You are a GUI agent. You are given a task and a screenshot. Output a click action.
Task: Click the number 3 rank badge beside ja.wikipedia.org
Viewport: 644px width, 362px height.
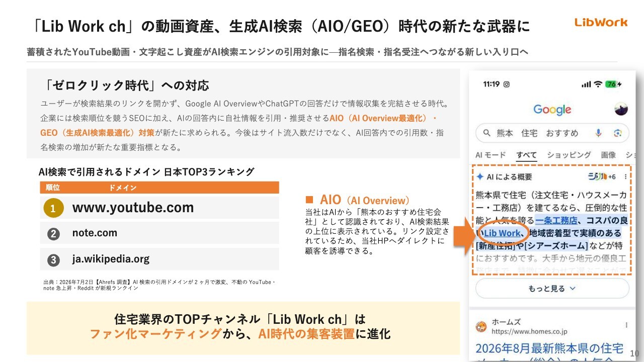53,260
